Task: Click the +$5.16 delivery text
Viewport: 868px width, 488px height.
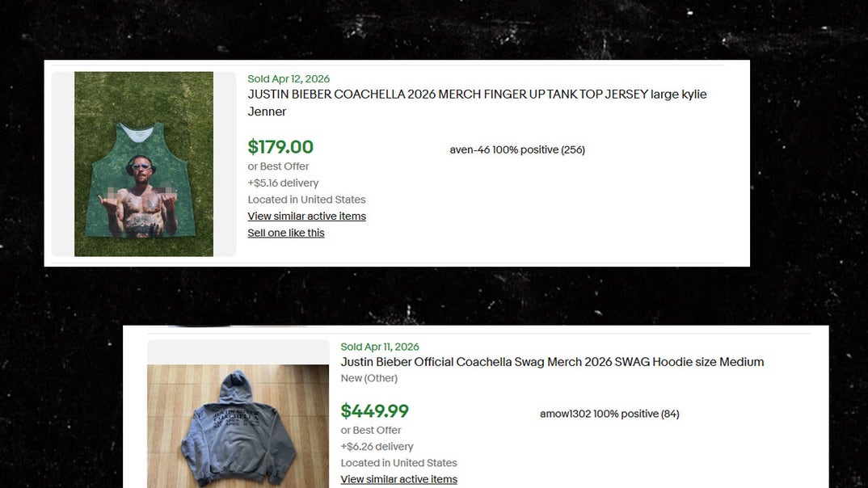Action: point(282,183)
